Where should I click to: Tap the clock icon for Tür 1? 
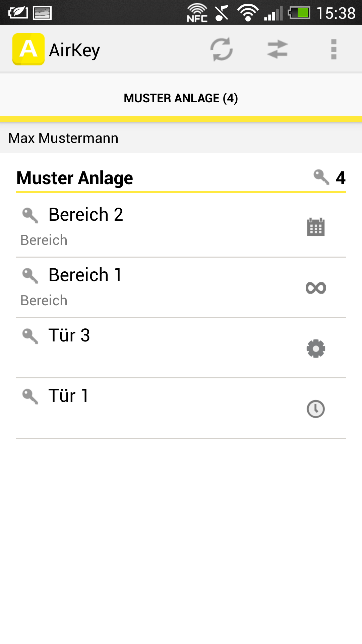coord(316,409)
